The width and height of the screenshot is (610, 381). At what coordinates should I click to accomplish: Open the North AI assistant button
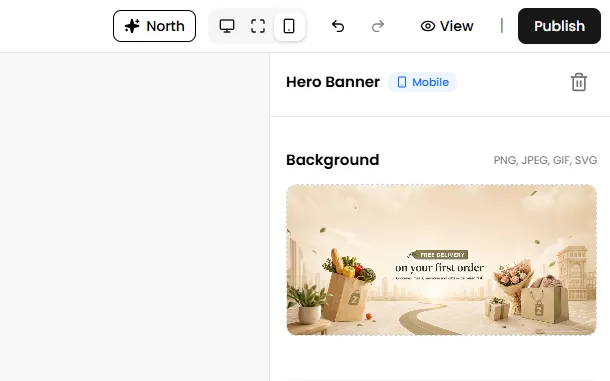click(154, 26)
